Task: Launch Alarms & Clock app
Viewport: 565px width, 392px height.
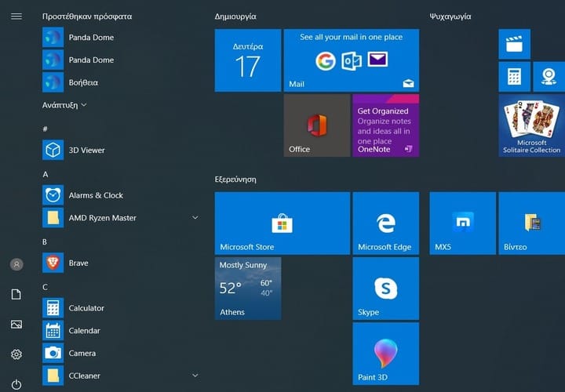Action: tap(122, 195)
